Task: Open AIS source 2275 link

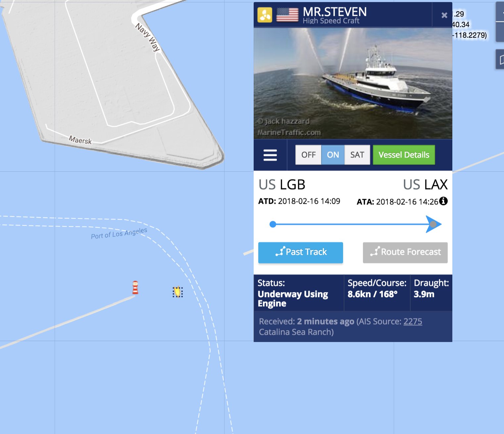Action: coord(413,322)
